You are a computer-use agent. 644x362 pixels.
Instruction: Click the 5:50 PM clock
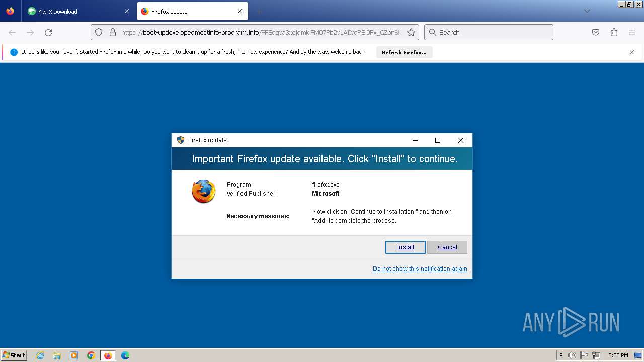pyautogui.click(x=618, y=355)
